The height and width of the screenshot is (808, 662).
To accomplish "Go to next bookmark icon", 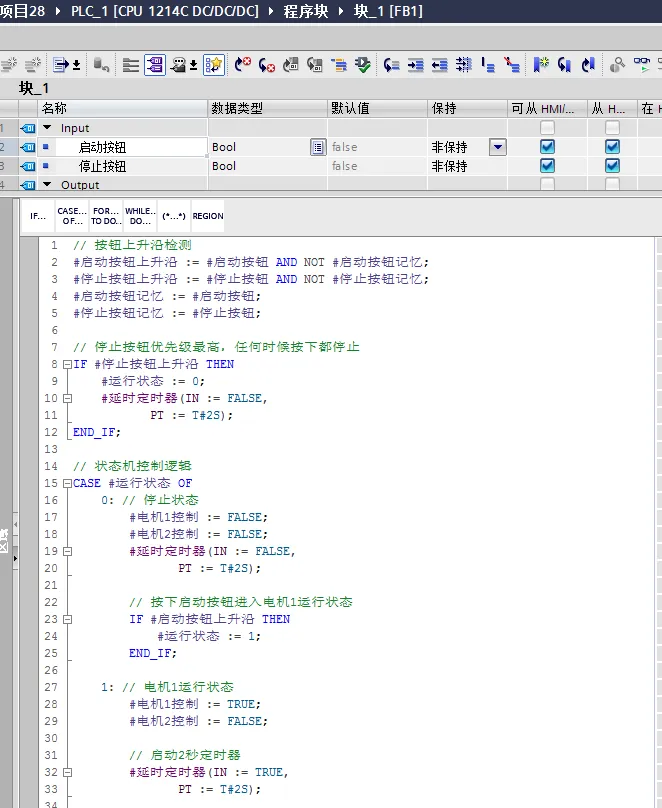I will pyautogui.click(x=588, y=65).
